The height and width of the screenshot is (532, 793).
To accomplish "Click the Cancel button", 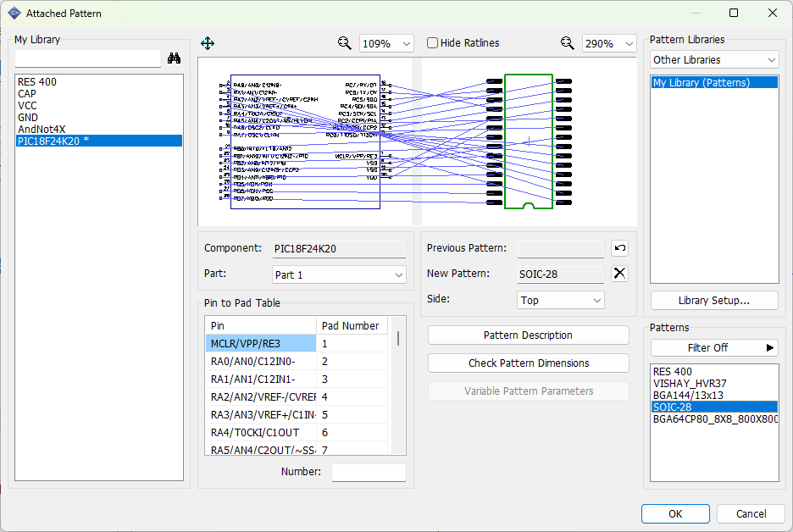I will (x=751, y=514).
